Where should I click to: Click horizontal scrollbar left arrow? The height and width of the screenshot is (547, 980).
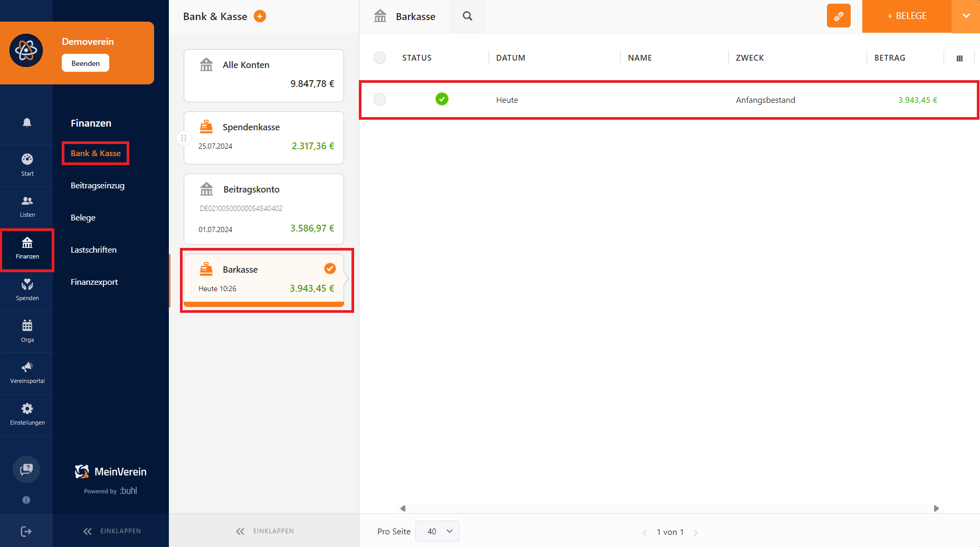tap(403, 508)
